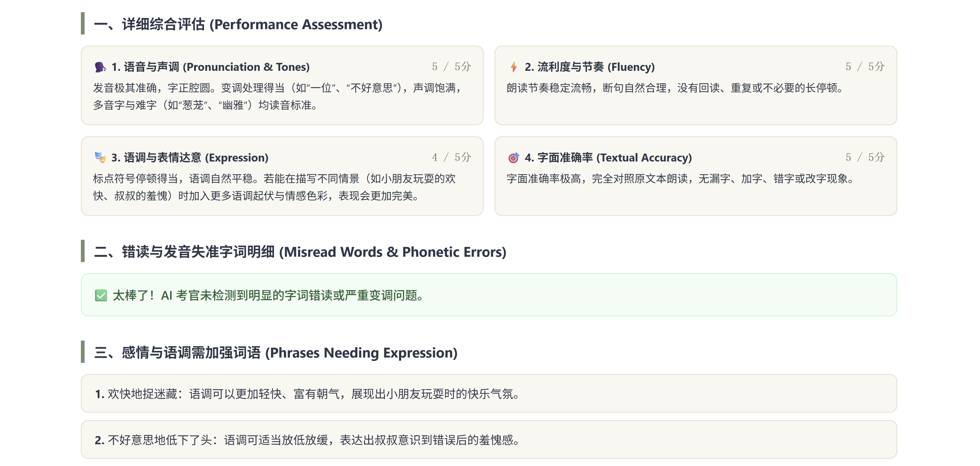
Task: Click the Expression score 4 / 5分
Action: [452, 157]
